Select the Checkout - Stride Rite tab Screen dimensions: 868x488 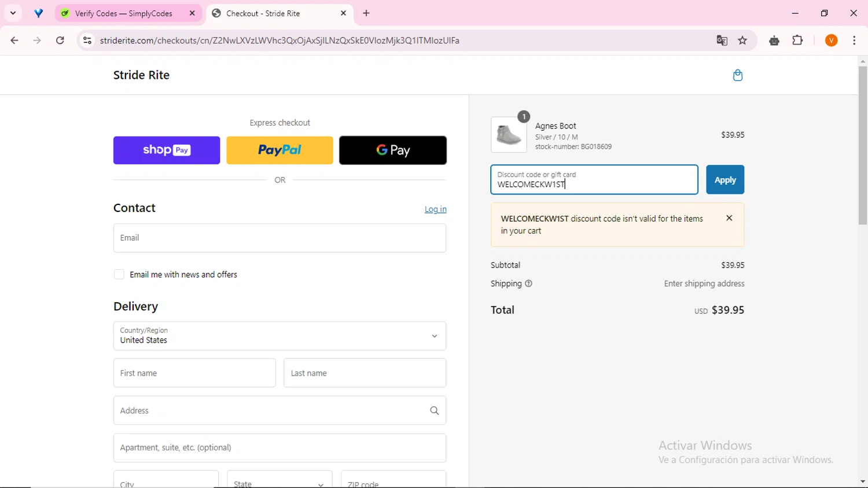click(279, 13)
